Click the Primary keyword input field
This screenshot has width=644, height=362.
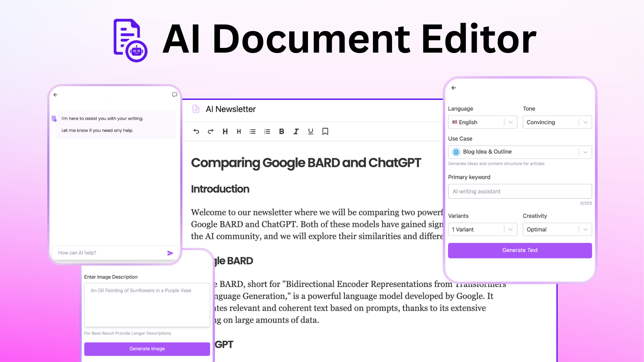[520, 191]
